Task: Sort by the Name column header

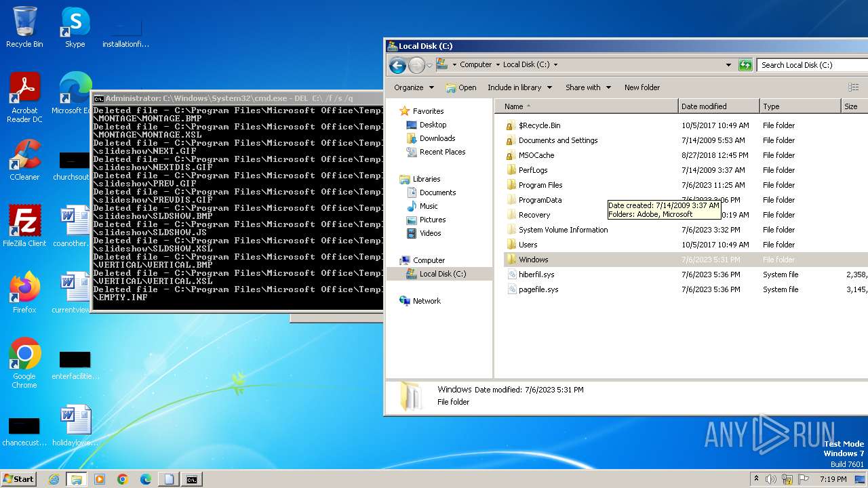Action: coord(587,106)
